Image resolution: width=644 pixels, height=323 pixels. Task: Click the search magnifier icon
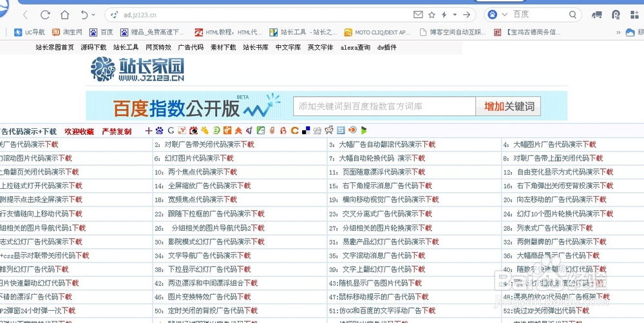[x=573, y=15]
